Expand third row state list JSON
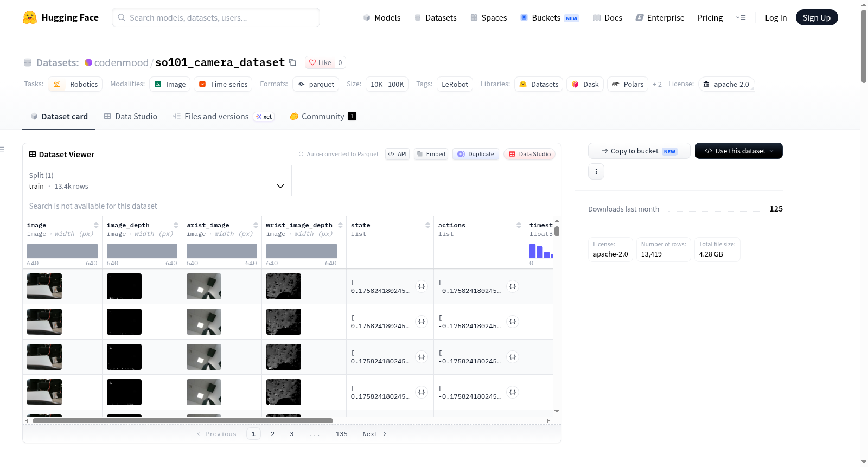 tap(422, 357)
